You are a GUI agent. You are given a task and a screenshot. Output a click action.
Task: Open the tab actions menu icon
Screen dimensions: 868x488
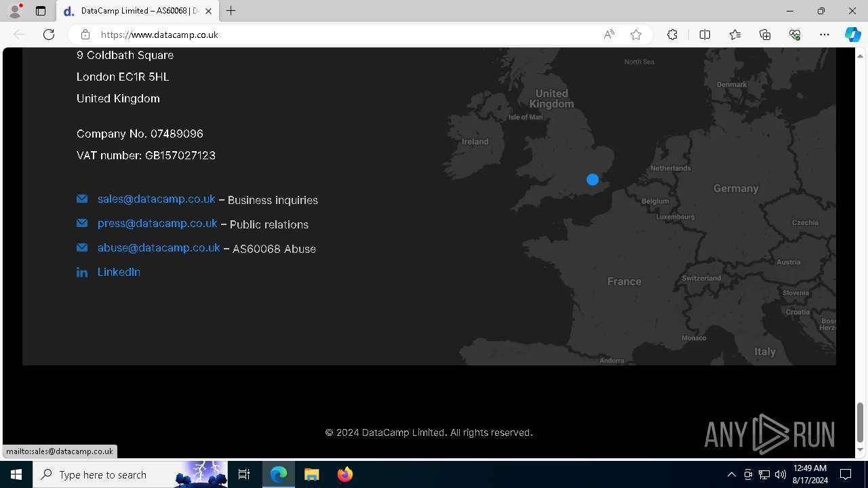click(41, 11)
